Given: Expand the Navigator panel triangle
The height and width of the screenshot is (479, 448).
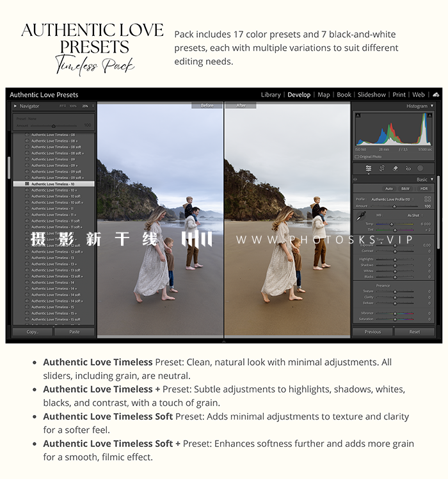Looking at the screenshot, I should 15,106.
